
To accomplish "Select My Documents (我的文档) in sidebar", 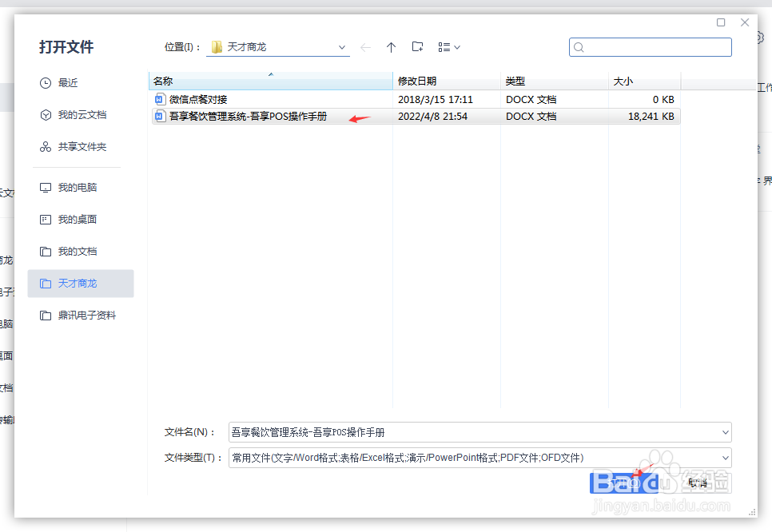I will 68,252.
